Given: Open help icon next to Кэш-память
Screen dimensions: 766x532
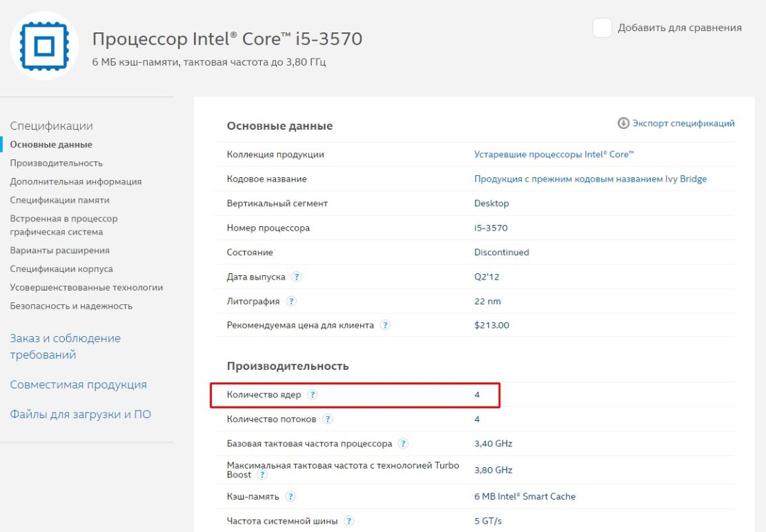Looking at the screenshot, I should tap(290, 496).
